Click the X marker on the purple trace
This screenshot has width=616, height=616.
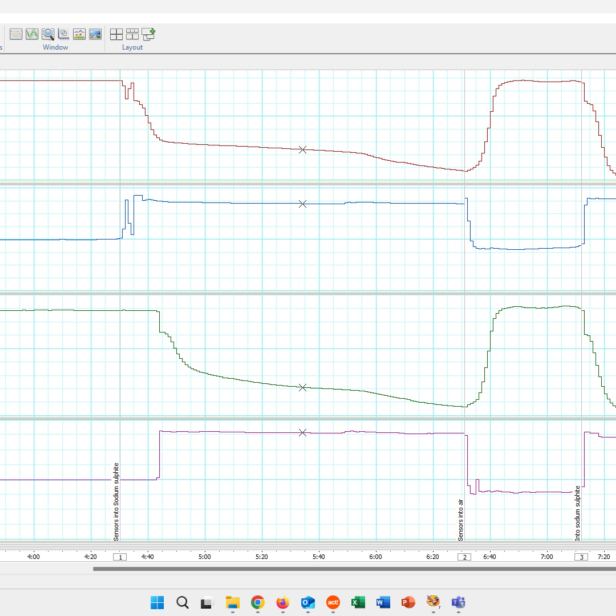pos(302,433)
